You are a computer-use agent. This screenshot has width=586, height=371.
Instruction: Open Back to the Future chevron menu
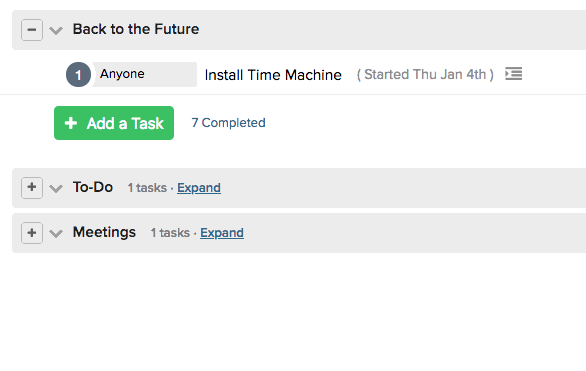56,31
